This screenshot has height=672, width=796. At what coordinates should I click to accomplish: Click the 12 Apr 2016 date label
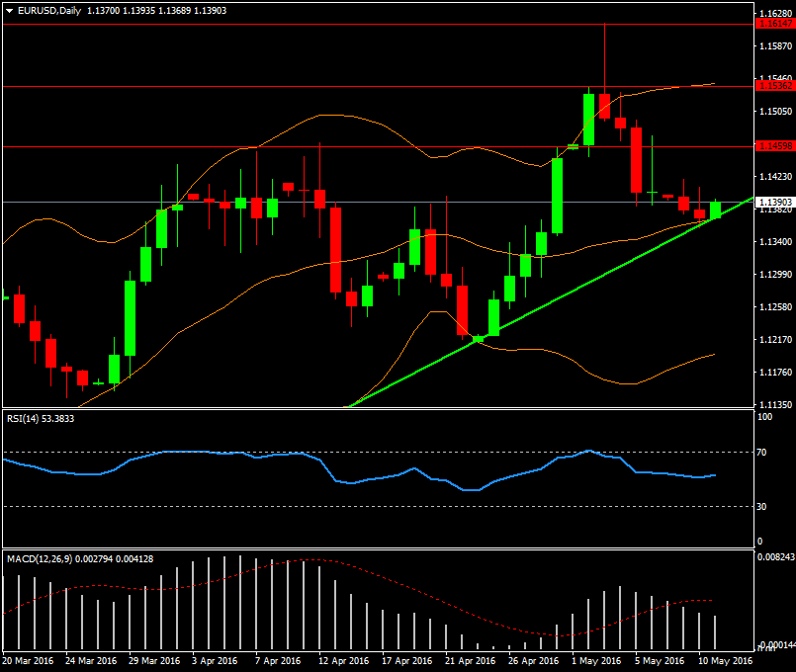point(342,660)
